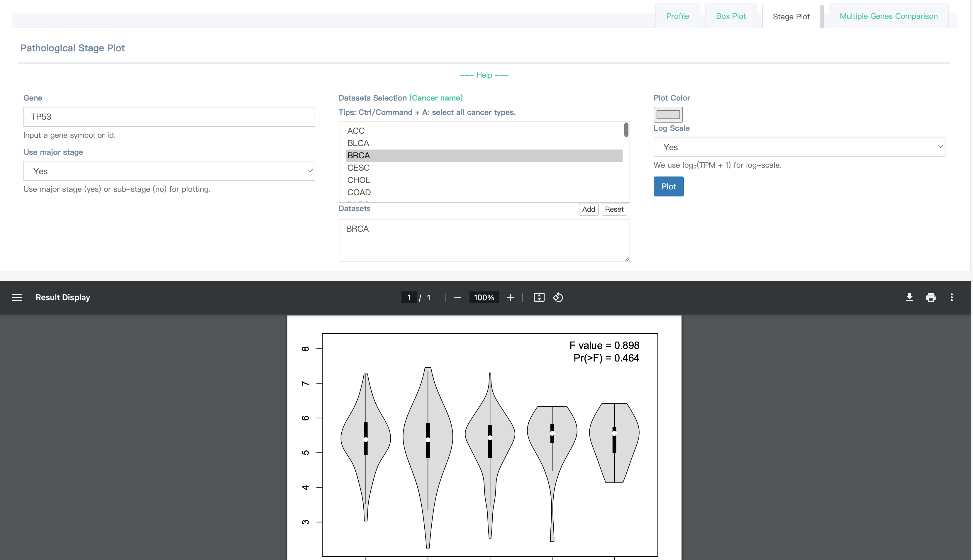Switch to the Box Plot tab
Image resolution: width=973 pixels, height=560 pixels.
[731, 16]
